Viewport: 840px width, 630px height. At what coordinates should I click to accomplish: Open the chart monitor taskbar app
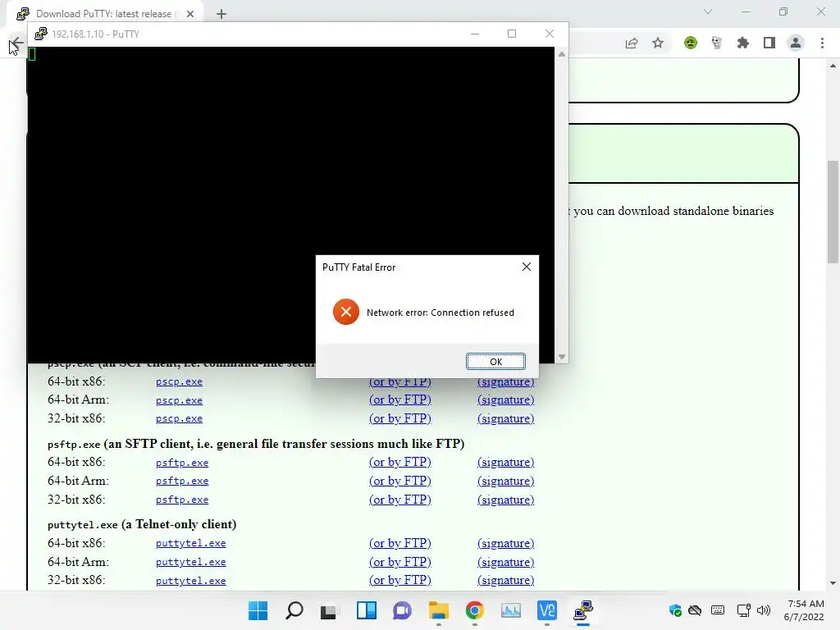510,610
